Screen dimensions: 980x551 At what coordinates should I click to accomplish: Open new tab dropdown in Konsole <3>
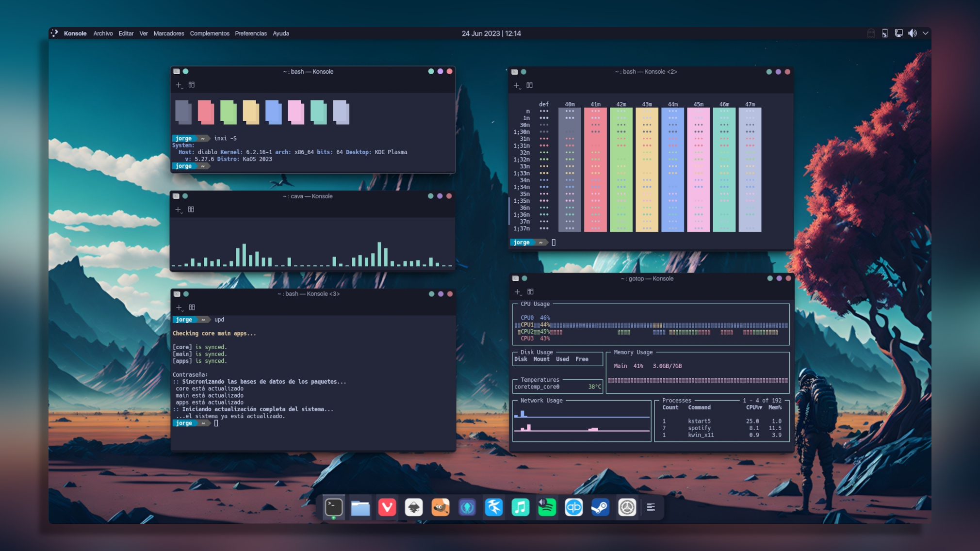point(179,308)
